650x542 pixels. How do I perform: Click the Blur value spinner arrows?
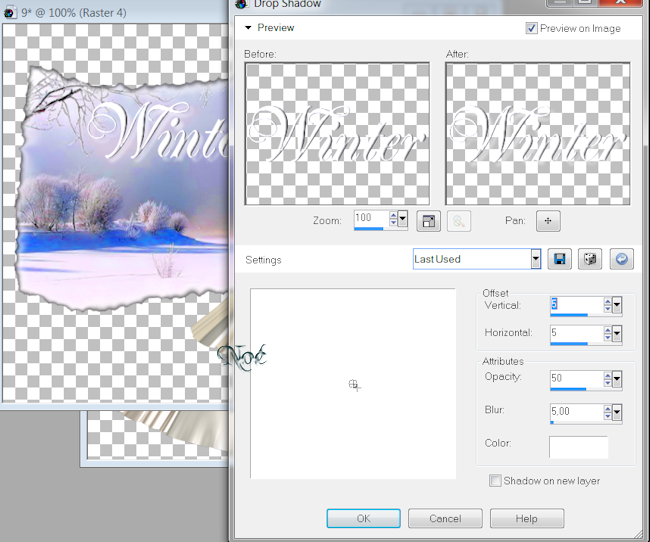pyautogui.click(x=607, y=410)
